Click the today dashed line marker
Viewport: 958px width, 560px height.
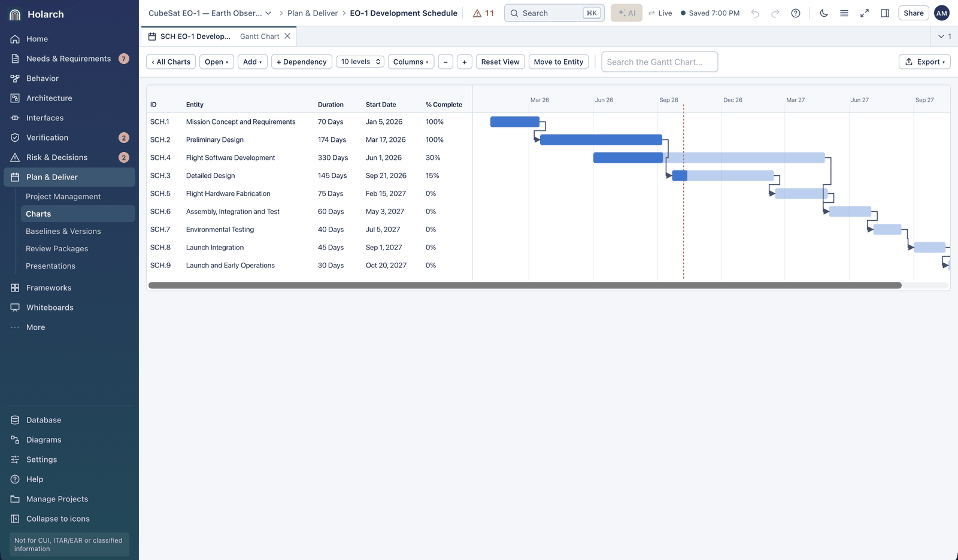(684, 191)
